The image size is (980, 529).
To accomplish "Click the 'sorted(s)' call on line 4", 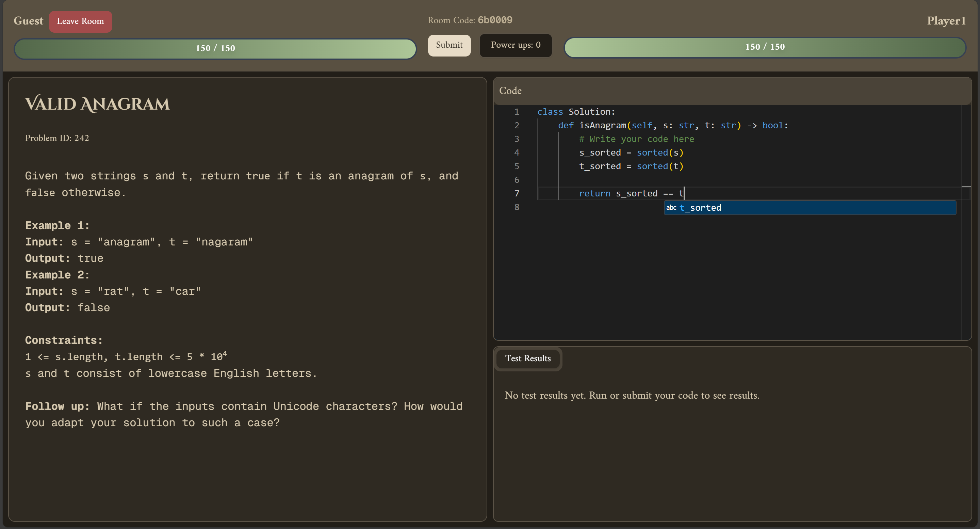I will (x=660, y=153).
